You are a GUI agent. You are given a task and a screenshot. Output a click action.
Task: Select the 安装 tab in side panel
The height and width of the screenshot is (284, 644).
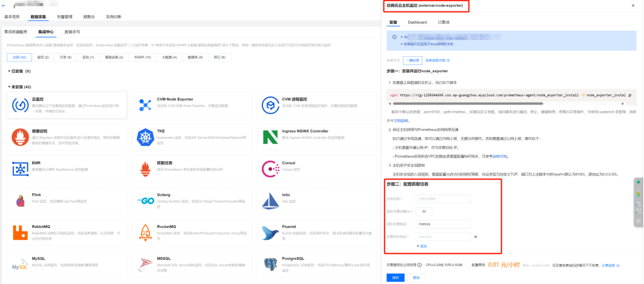coord(393,22)
